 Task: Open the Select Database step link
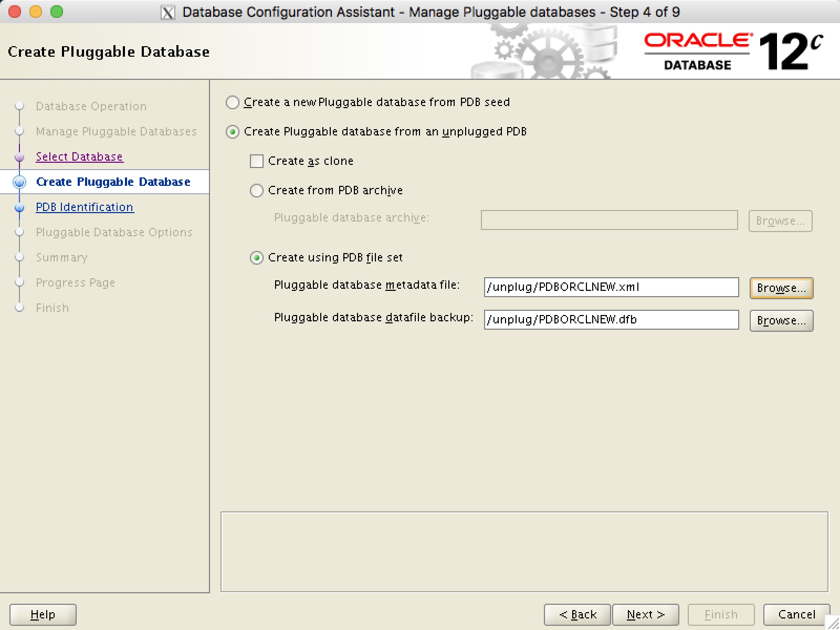click(79, 156)
